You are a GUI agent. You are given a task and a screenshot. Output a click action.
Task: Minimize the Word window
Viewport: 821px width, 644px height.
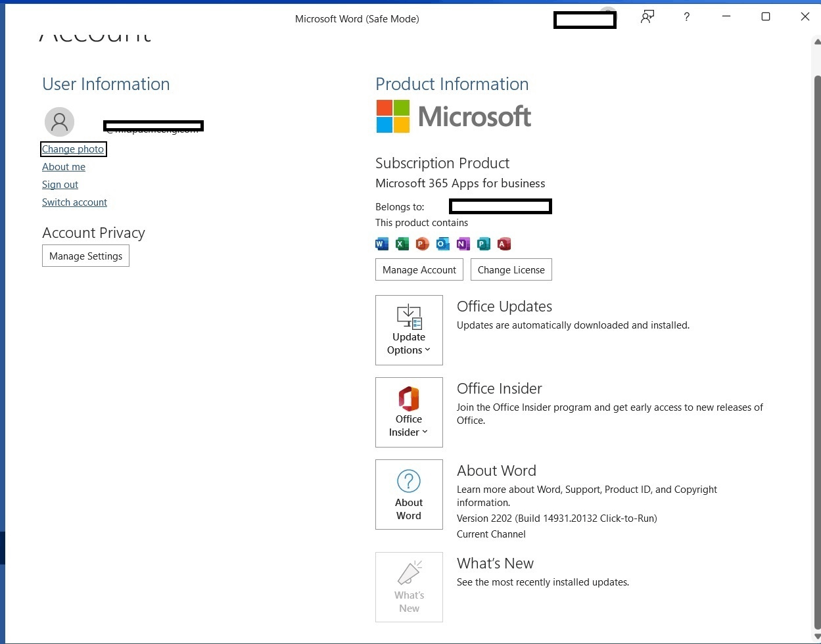(726, 17)
